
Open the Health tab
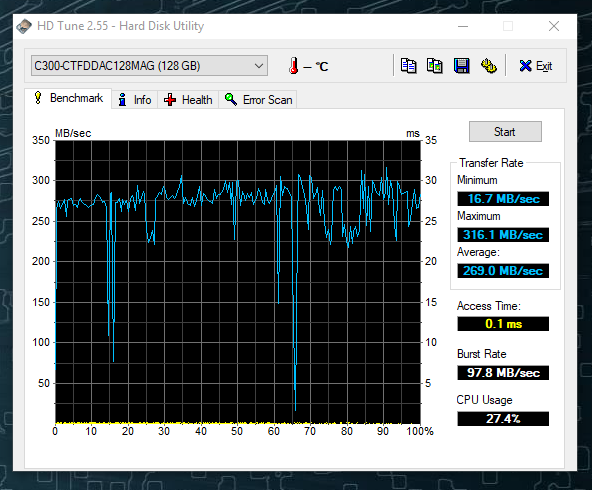(188, 100)
